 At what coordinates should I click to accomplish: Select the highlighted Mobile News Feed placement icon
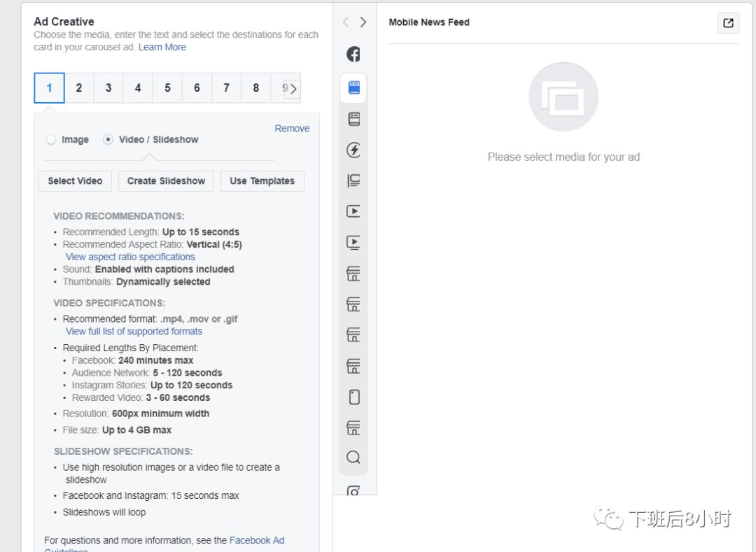[354, 87]
